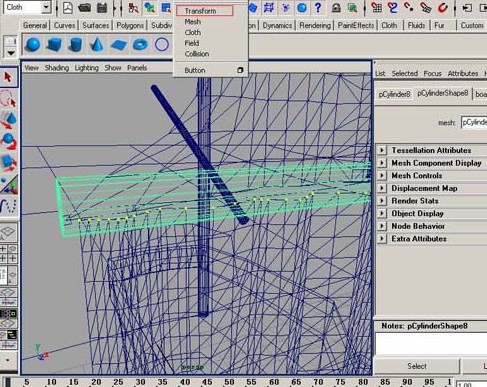Screen dimensions: 487x387
Task: Toggle the pivot selection mask icon
Action: (286, 8)
